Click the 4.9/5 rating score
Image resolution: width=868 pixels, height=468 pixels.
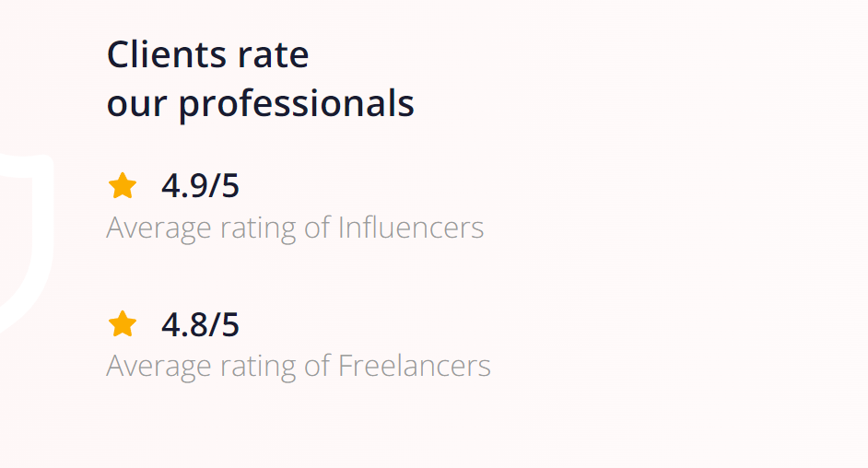click(200, 186)
